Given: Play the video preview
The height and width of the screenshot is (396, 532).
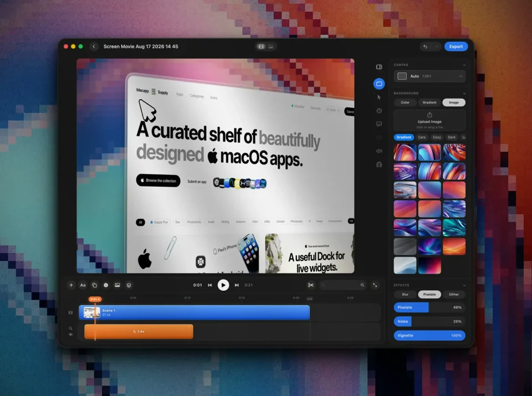Looking at the screenshot, I should point(223,285).
